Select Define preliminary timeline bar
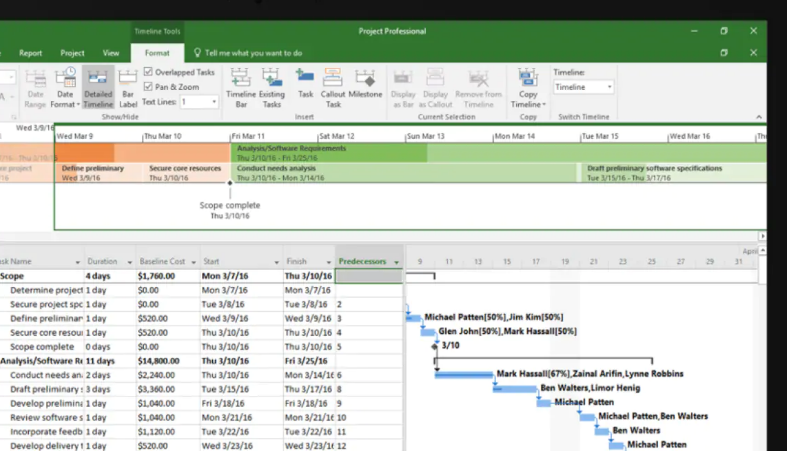 coord(98,173)
